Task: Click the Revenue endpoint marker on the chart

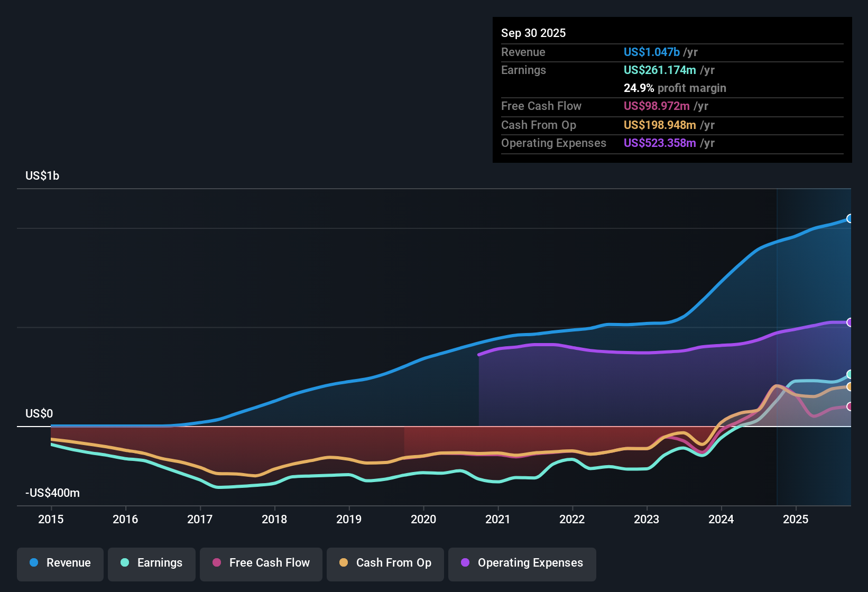Action: 850,219
